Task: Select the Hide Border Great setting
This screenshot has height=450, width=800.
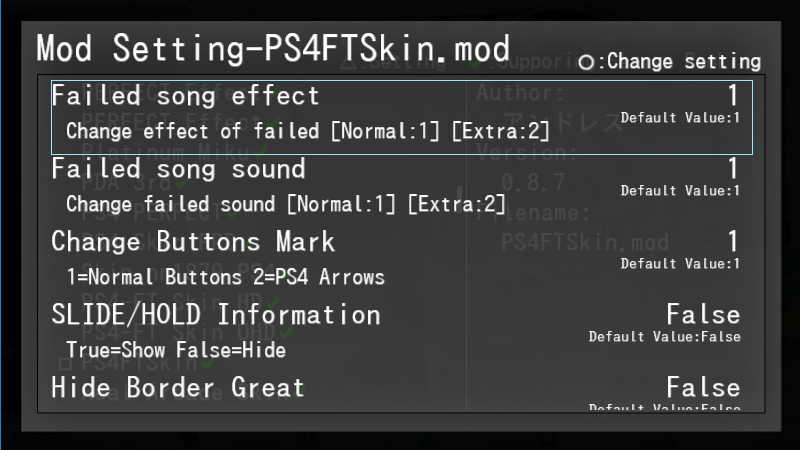Action: (178, 387)
